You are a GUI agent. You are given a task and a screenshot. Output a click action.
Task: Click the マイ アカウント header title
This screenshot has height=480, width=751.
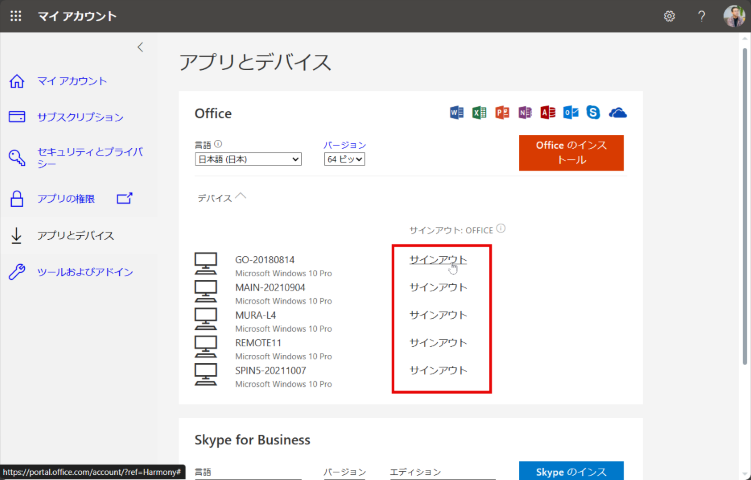pos(77,16)
